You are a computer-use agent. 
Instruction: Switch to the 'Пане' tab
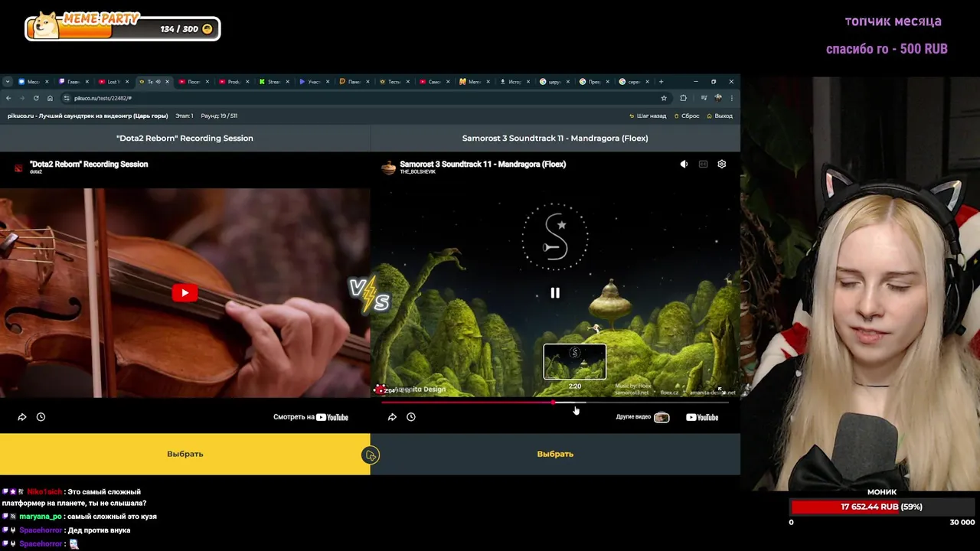(x=353, y=82)
